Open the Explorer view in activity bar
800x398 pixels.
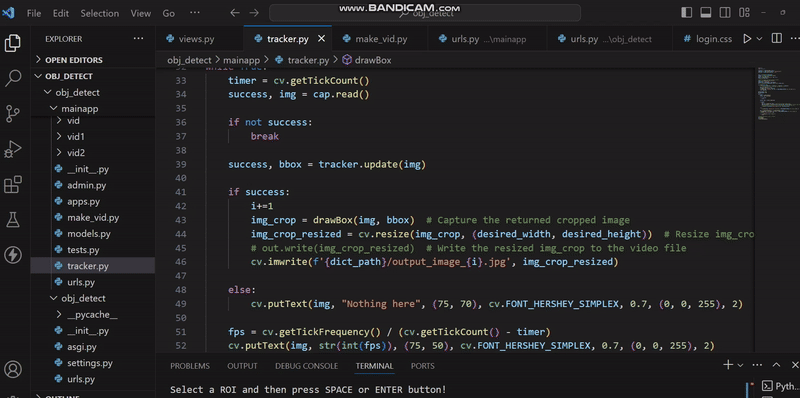tap(12, 43)
